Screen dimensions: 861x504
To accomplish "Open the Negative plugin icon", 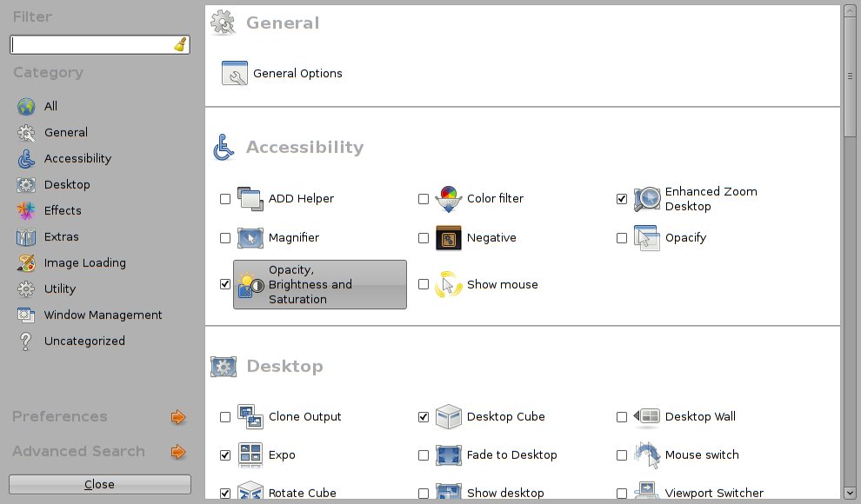I will click(449, 238).
